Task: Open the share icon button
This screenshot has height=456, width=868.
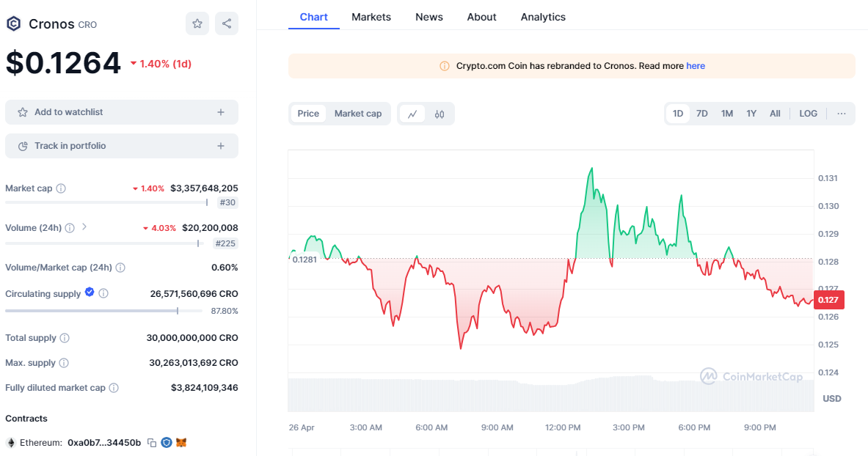Action: click(x=227, y=23)
